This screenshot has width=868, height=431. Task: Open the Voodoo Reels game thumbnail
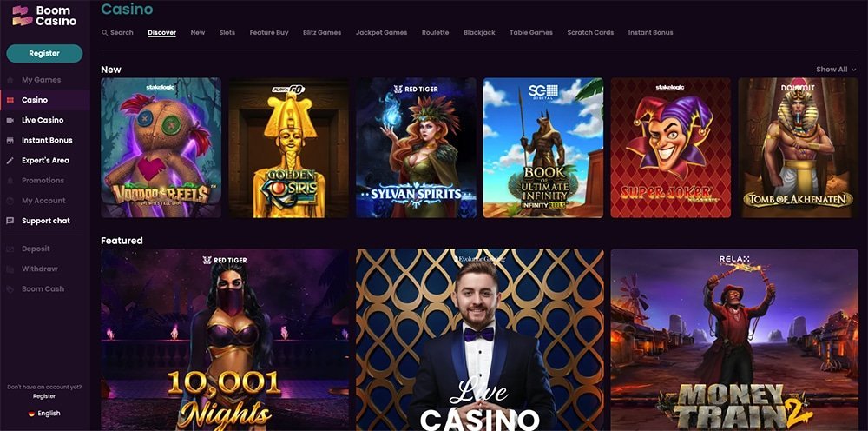pyautogui.click(x=161, y=148)
